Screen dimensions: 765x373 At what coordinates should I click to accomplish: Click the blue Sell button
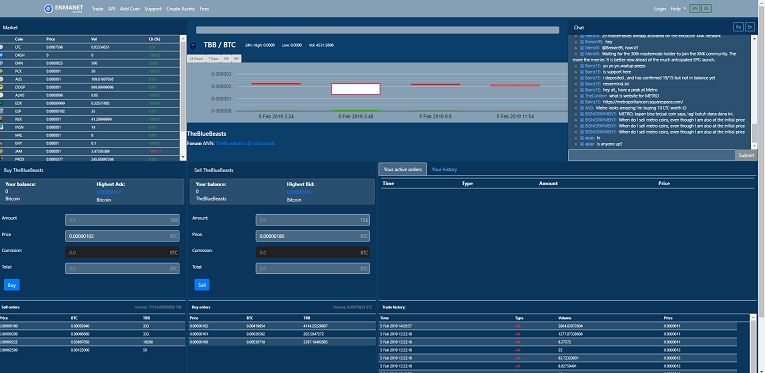click(x=201, y=285)
